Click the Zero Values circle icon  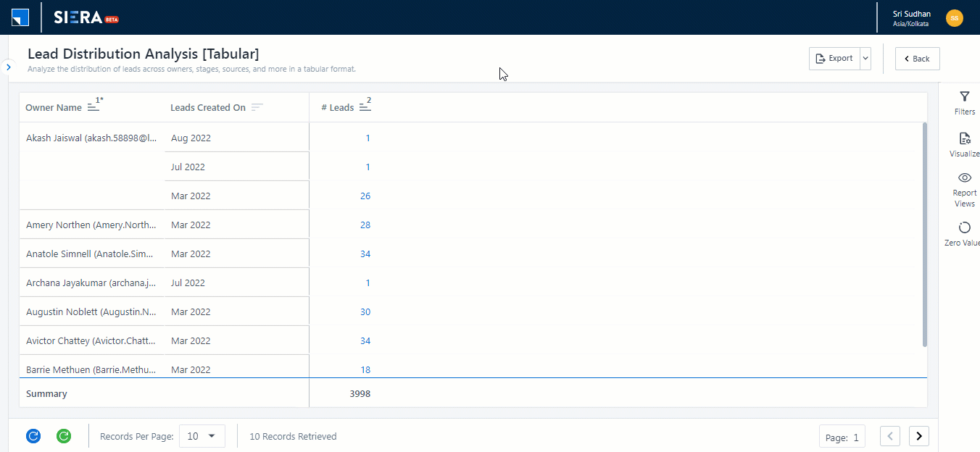pos(964,227)
